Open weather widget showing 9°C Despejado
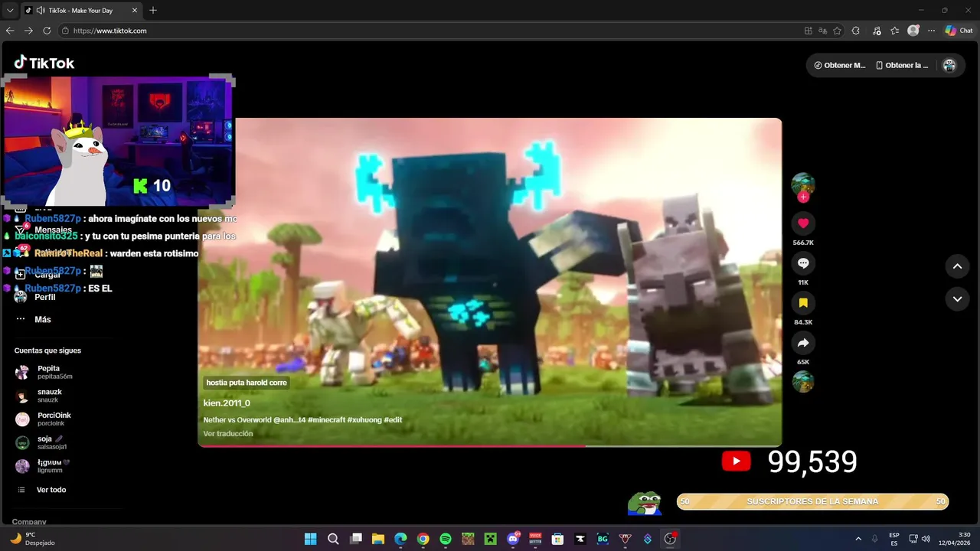The image size is (980, 551). [32, 539]
